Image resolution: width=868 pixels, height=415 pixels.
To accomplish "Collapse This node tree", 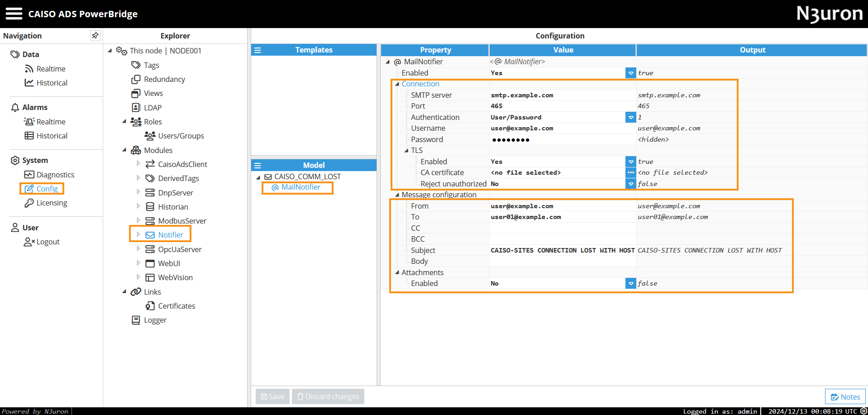I will tap(110, 51).
